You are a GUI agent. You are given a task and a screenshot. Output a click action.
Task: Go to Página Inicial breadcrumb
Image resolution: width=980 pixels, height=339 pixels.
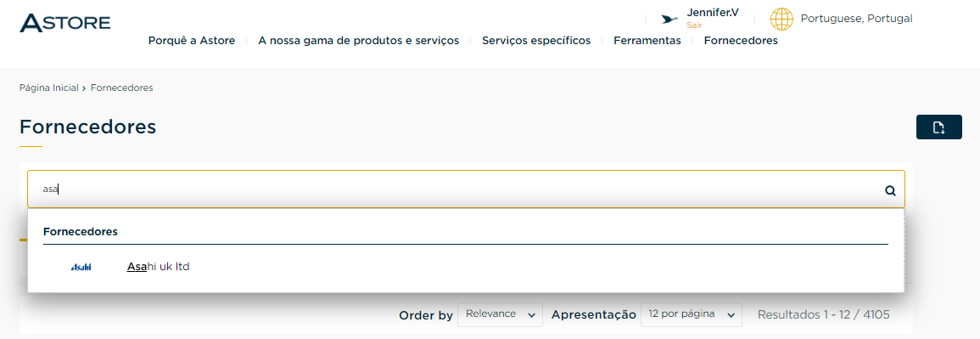point(48,88)
